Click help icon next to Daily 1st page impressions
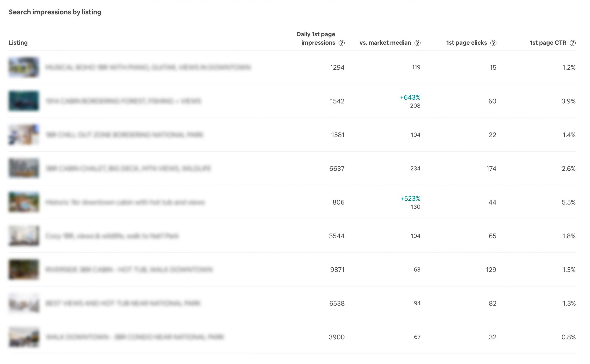The height and width of the screenshot is (364, 590). 341,43
